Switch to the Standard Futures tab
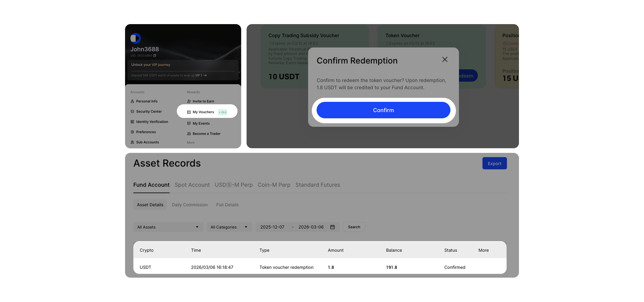Image resolution: width=644 pixels, height=302 pixels. [x=317, y=185]
